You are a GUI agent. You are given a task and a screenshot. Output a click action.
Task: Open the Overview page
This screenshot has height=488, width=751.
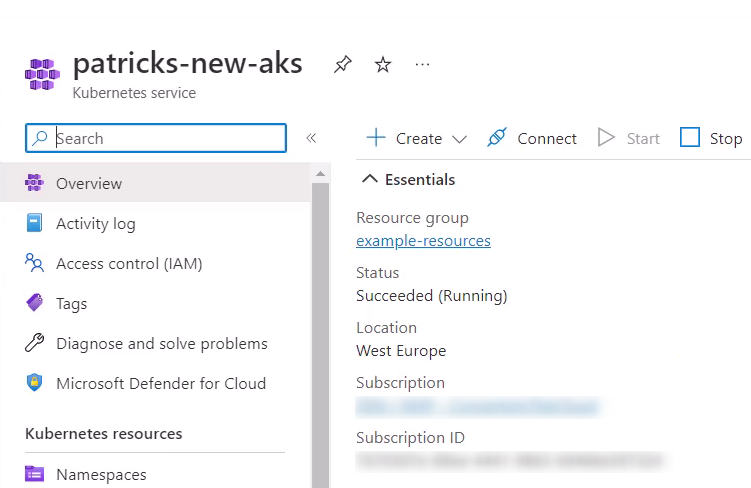(x=155, y=183)
